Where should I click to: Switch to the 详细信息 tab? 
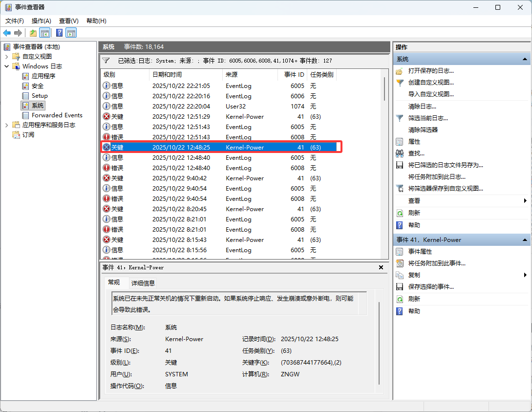tap(143, 283)
